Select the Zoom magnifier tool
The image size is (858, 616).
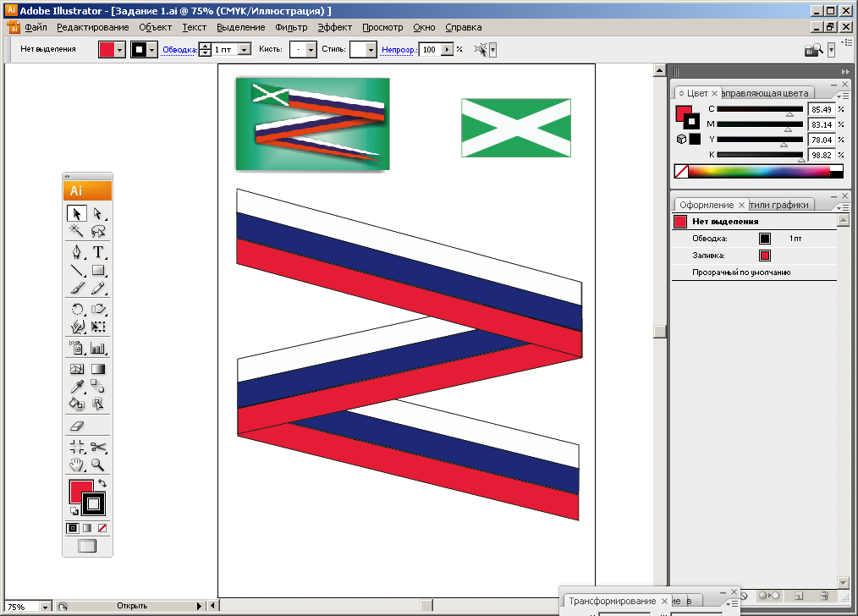click(98, 465)
